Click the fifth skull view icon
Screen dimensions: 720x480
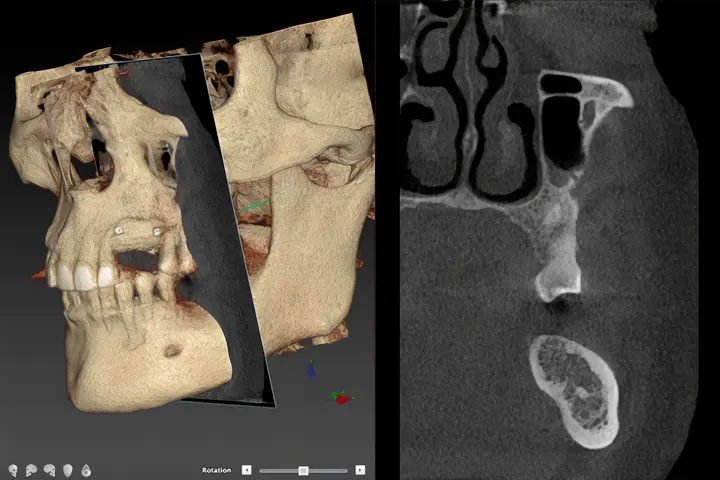click(x=86, y=470)
